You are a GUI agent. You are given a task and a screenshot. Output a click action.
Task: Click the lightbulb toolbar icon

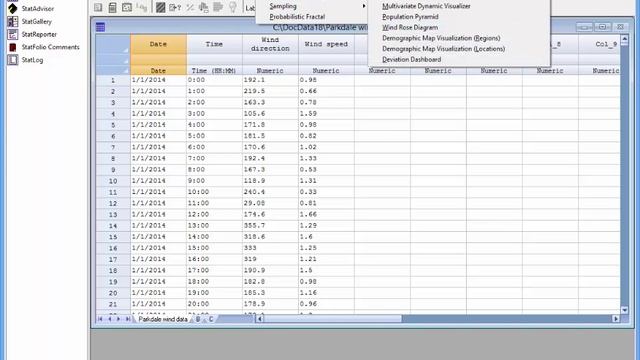[x=233, y=7]
